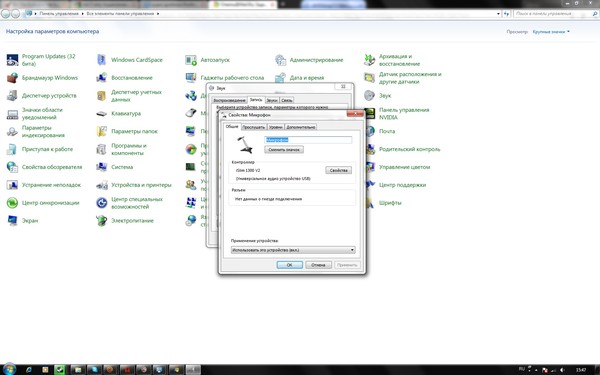The height and width of the screenshot is (375, 600).
Task: Click controller Свойства button
Action: pos(339,170)
